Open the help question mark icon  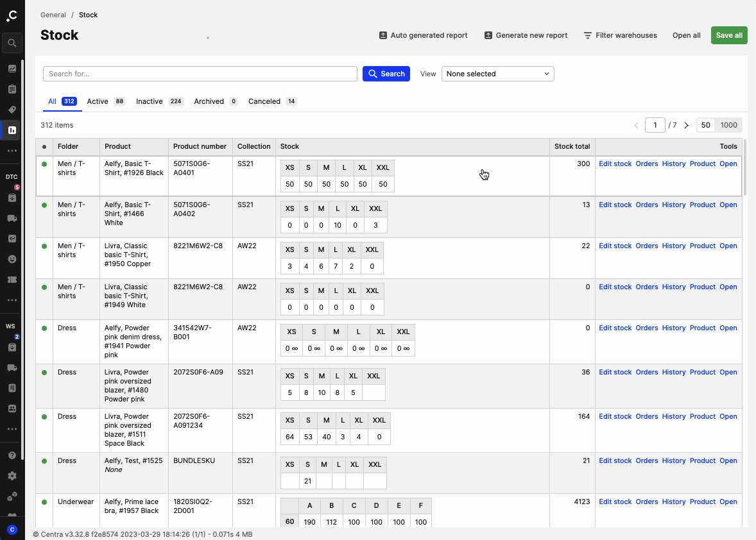tap(12, 455)
